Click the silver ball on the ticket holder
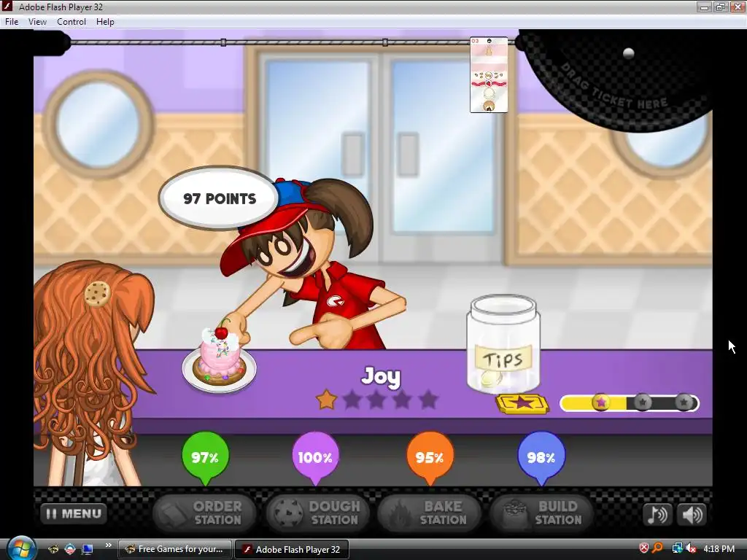 click(629, 52)
